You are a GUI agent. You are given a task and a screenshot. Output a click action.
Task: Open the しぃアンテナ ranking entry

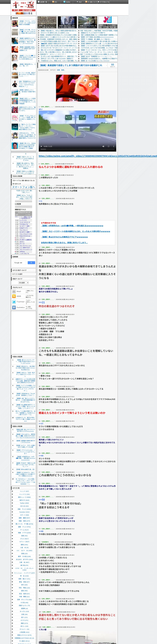[23, 220]
